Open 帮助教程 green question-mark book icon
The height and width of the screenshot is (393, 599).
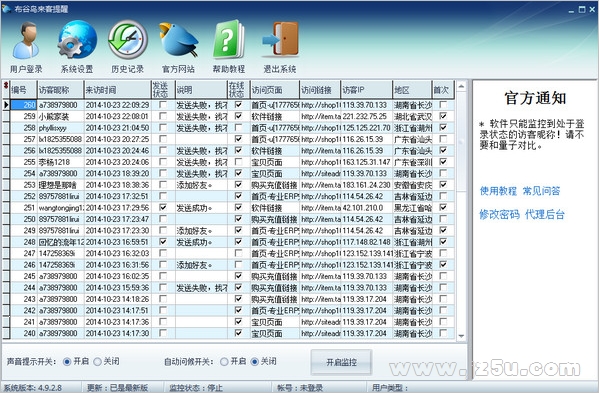click(x=229, y=40)
